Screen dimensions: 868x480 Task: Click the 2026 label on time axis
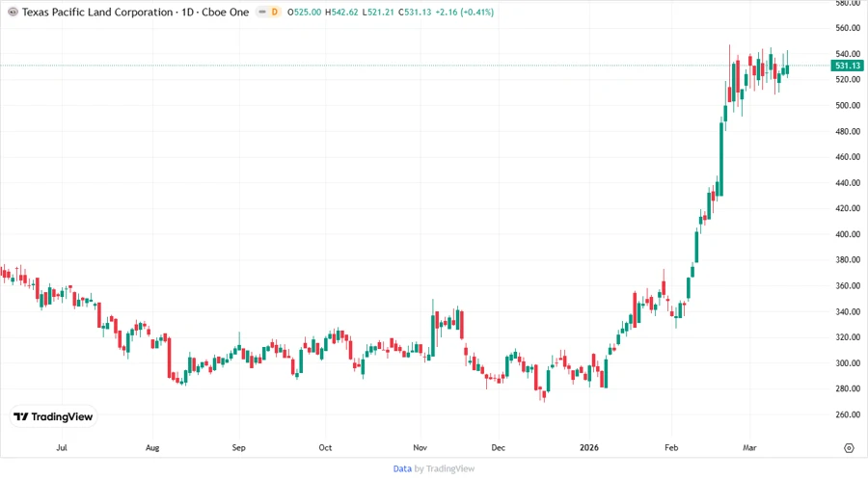[x=589, y=447]
